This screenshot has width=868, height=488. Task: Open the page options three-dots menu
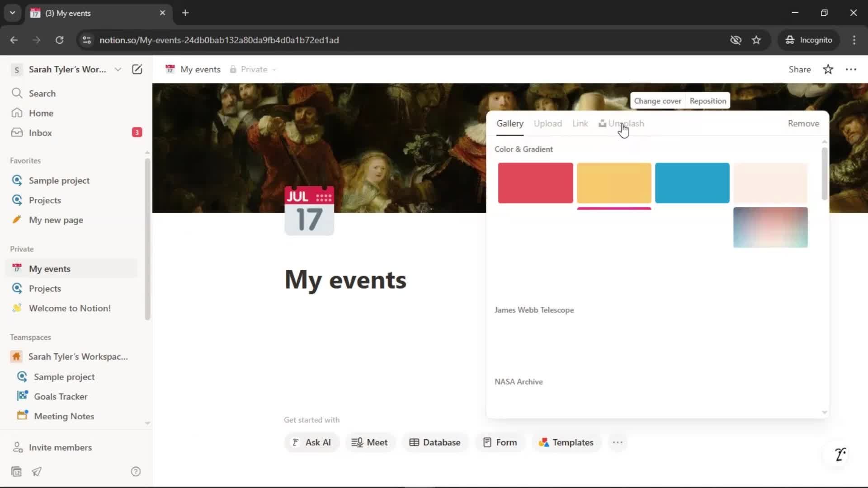(851, 69)
